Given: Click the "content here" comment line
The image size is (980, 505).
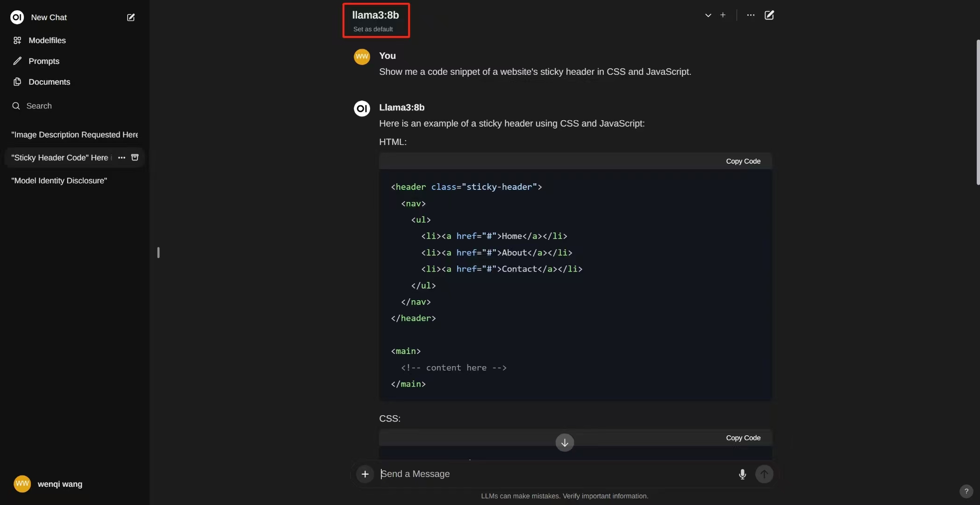Looking at the screenshot, I should [453, 368].
